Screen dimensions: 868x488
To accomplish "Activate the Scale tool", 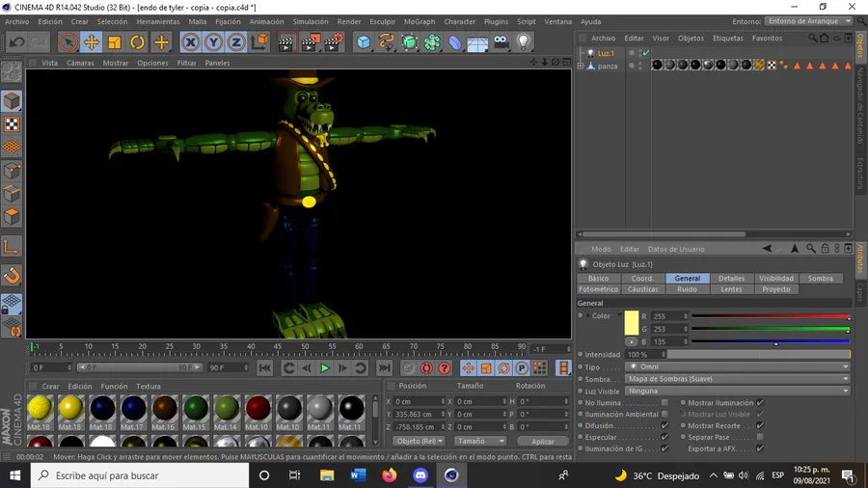I will pyautogui.click(x=115, y=42).
